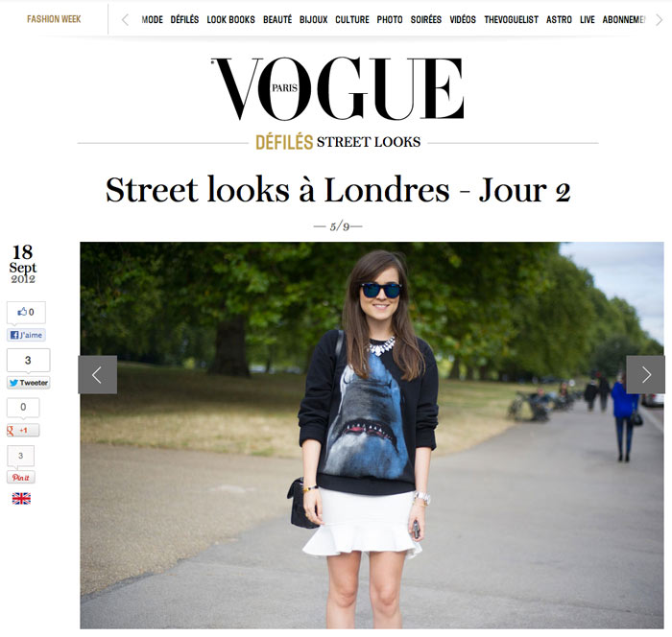
Task: Click the Facebook J'aime like button
Action: click(26, 335)
